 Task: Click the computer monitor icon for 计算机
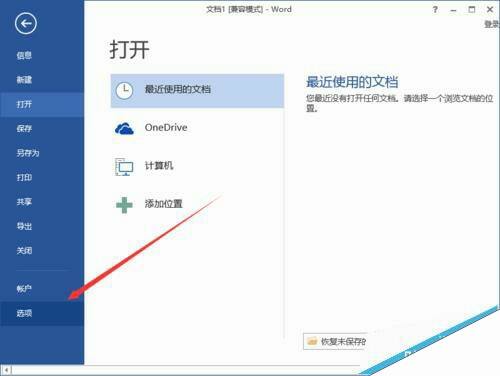[x=124, y=167]
